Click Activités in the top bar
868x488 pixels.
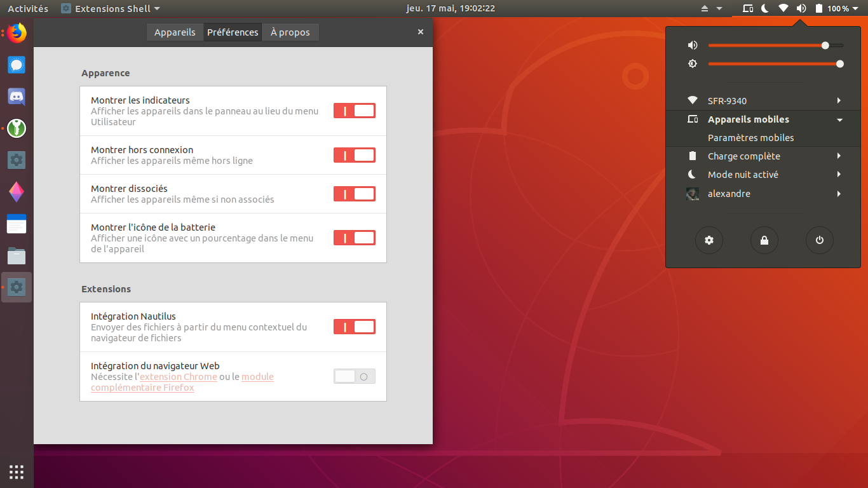click(x=28, y=8)
